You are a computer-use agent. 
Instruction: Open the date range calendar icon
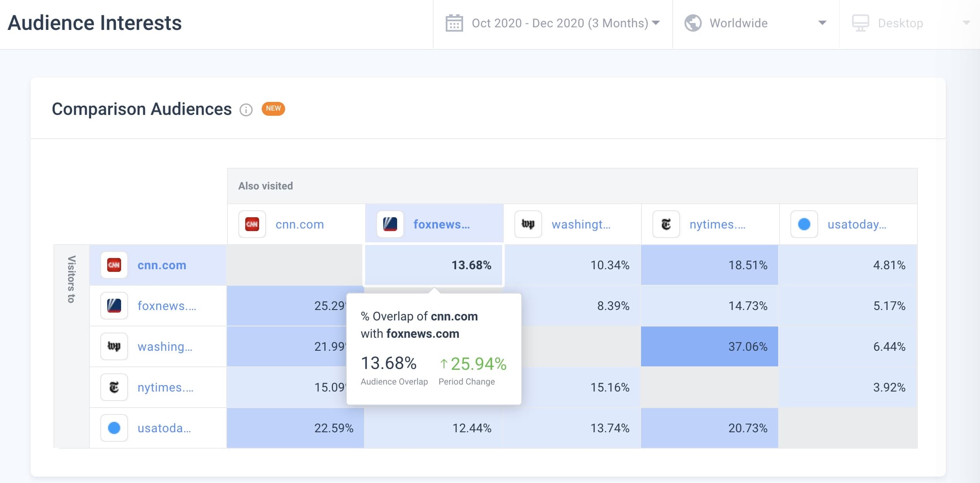coord(454,23)
